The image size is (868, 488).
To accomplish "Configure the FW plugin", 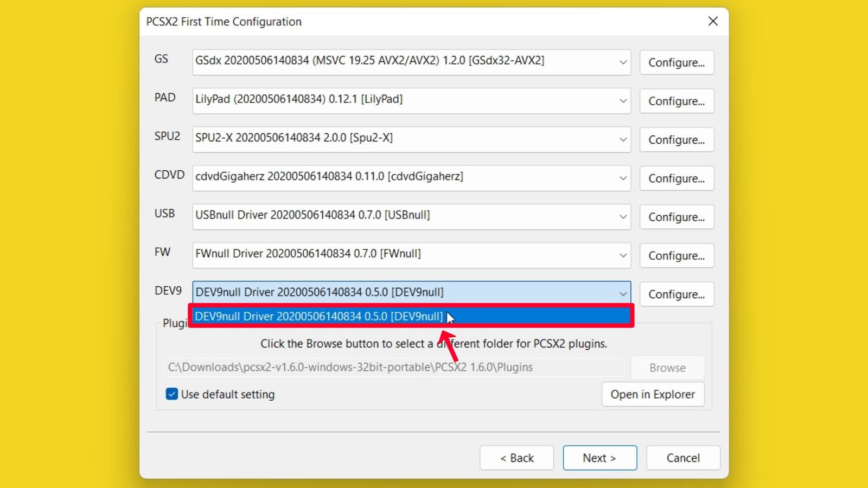I will [676, 255].
